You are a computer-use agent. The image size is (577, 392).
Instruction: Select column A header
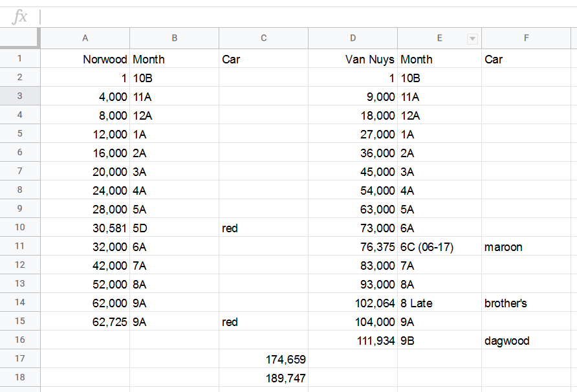pos(85,38)
